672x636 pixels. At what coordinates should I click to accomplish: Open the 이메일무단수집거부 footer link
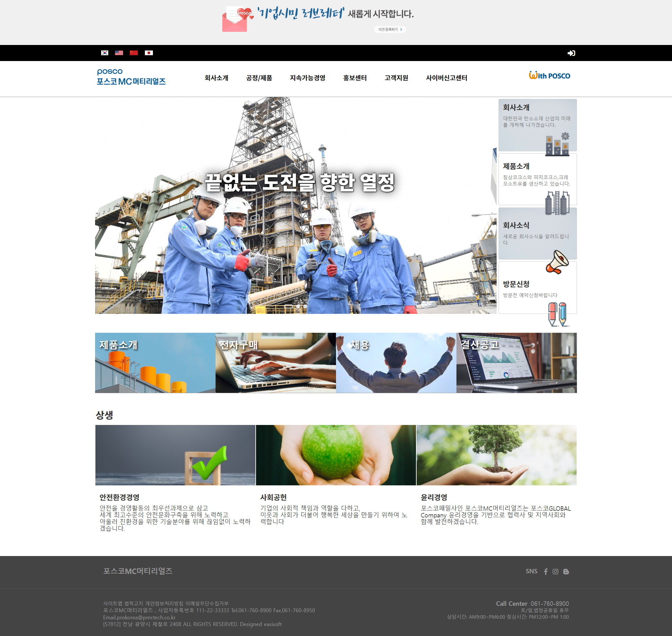[x=207, y=604]
